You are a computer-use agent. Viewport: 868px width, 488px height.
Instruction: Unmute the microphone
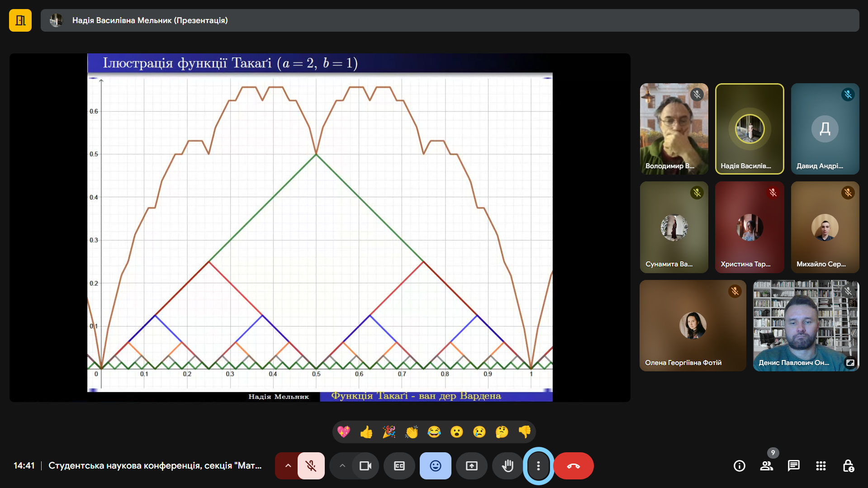tap(311, 466)
